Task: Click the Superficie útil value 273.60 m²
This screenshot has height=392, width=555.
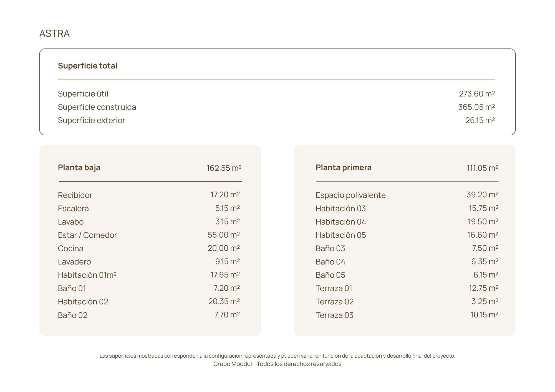Action: coord(477,94)
